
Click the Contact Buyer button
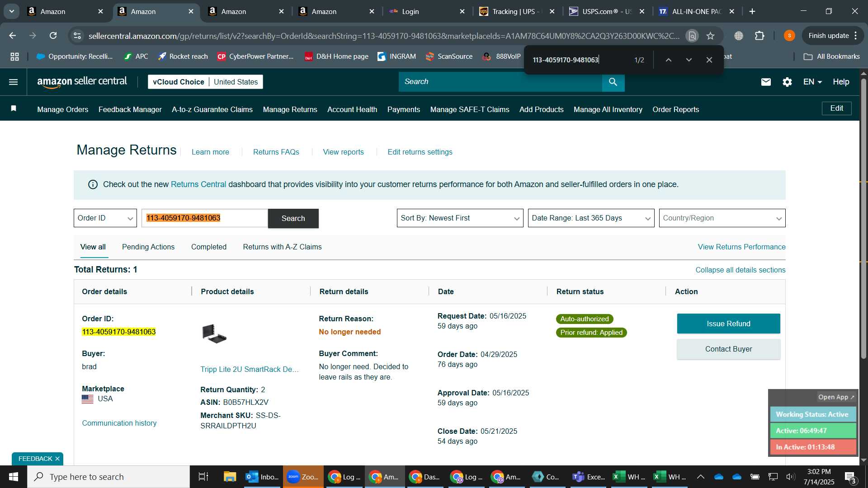[728, 349]
